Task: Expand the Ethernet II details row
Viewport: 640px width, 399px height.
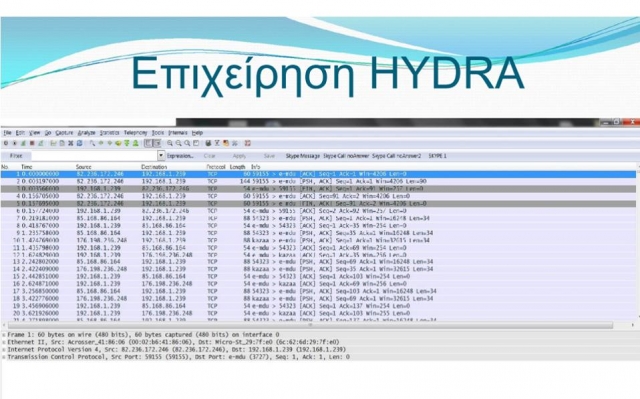Action: tap(4, 342)
